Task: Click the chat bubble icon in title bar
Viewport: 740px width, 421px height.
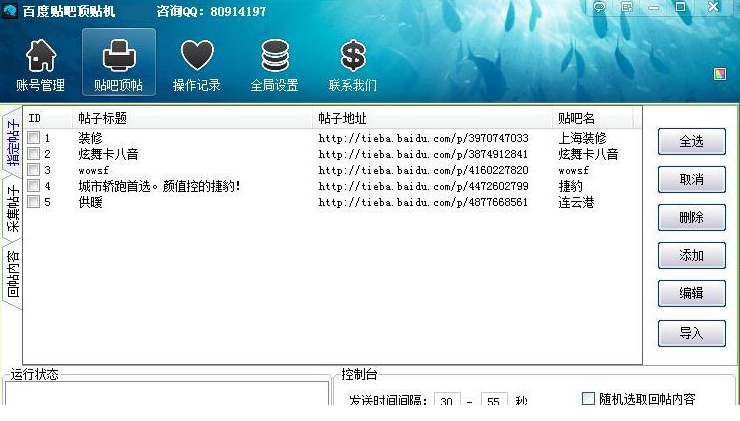Action: point(599,7)
